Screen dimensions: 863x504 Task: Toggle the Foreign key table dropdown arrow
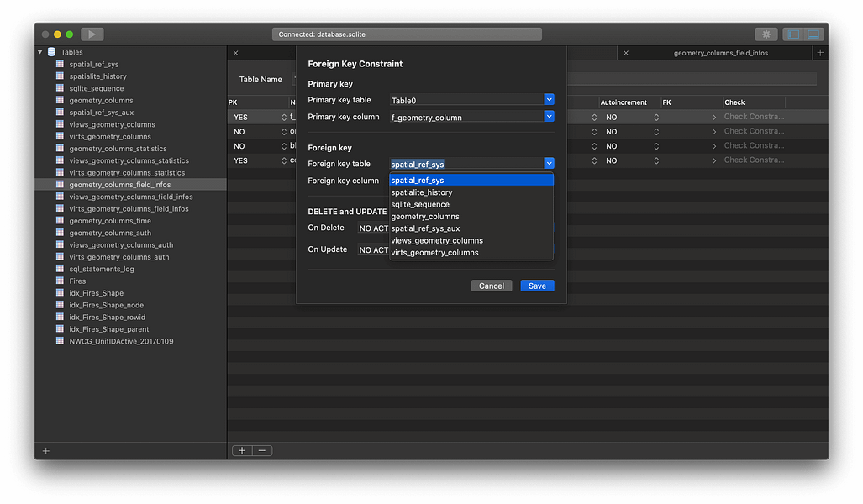tap(549, 164)
